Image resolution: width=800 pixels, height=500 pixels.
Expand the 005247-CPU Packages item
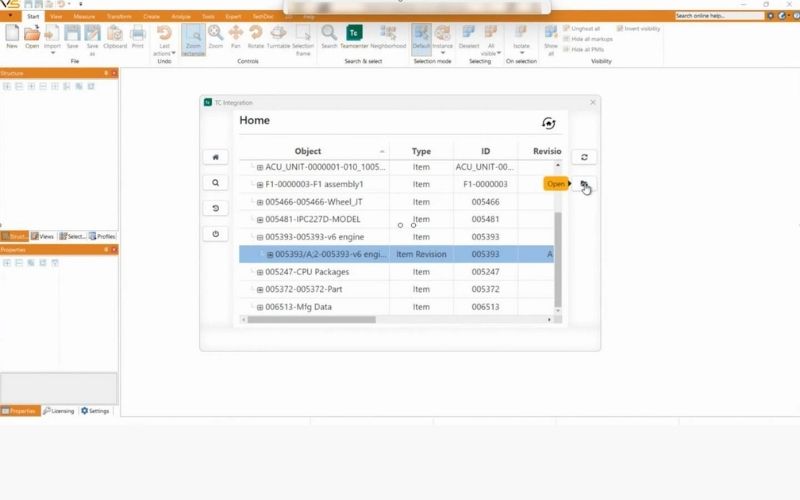click(260, 272)
